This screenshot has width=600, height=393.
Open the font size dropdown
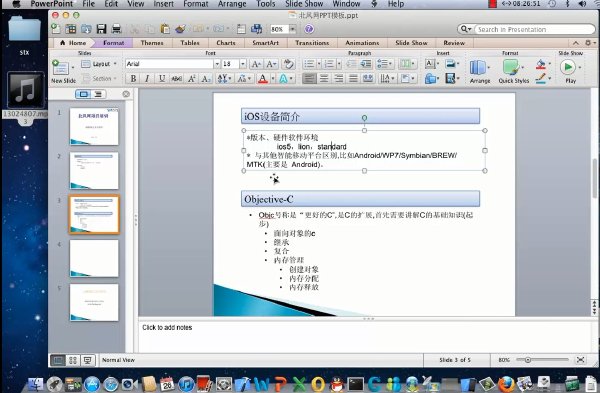coord(243,64)
